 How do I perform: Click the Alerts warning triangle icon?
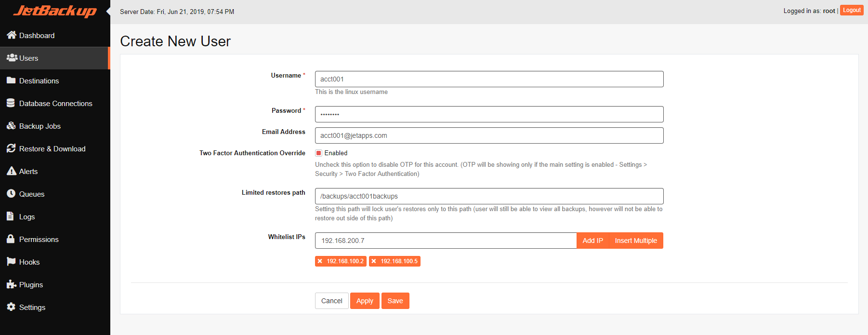(12, 171)
